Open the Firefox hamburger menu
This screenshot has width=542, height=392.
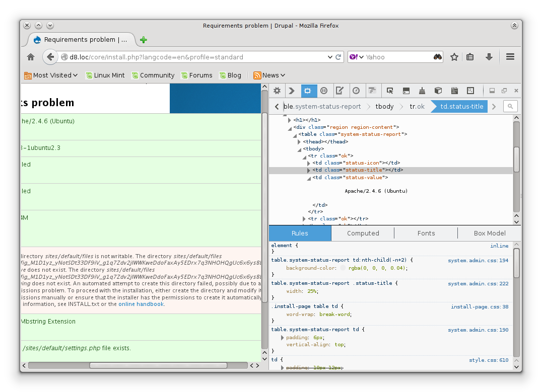click(x=510, y=57)
